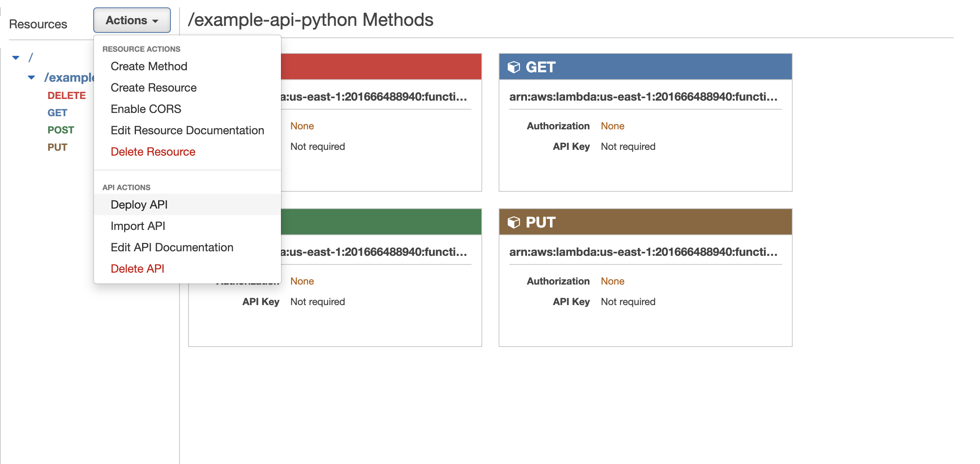Select PUT method in resource tree
Viewport: 980px width, 464px height.
tap(57, 147)
